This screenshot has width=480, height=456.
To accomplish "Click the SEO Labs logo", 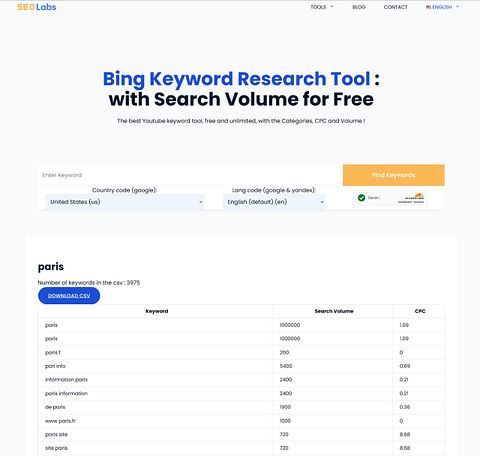I will [x=37, y=7].
